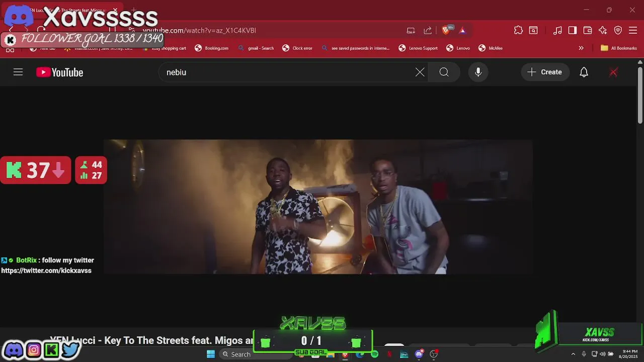Open the saved passwords bookmark
This screenshot has width=644, height=362.
(x=355, y=48)
